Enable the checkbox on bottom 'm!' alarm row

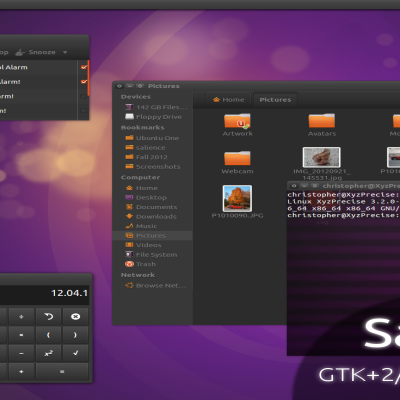[x=83, y=111]
